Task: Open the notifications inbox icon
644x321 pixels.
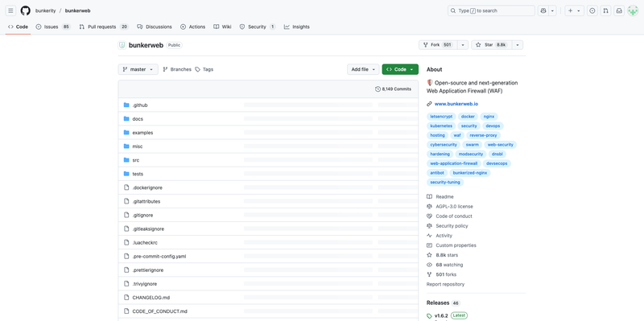Action: 619,10
